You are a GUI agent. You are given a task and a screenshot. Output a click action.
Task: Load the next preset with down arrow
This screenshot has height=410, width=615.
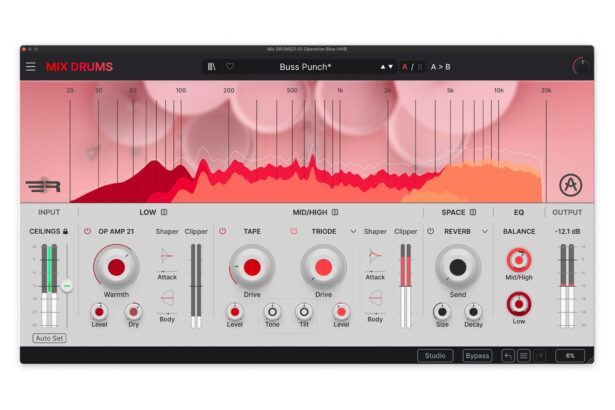(391, 67)
